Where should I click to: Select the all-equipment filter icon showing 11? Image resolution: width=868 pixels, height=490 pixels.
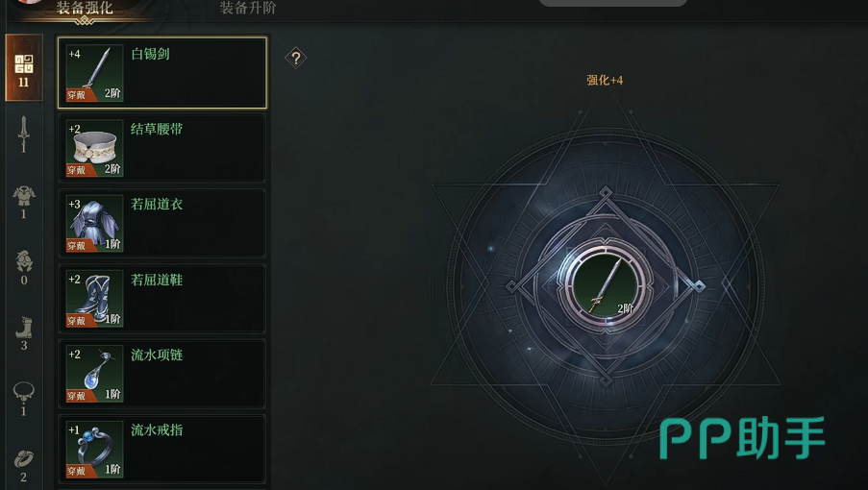pyautogui.click(x=24, y=68)
